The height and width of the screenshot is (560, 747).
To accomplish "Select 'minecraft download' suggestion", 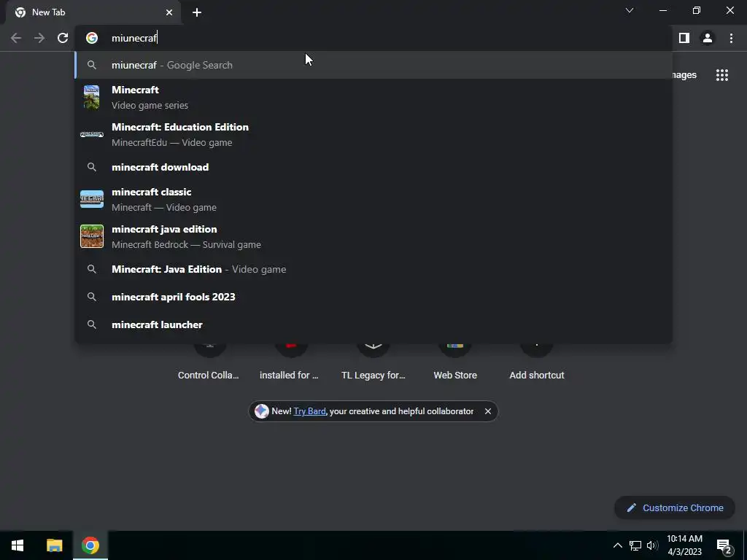I will click(x=373, y=167).
